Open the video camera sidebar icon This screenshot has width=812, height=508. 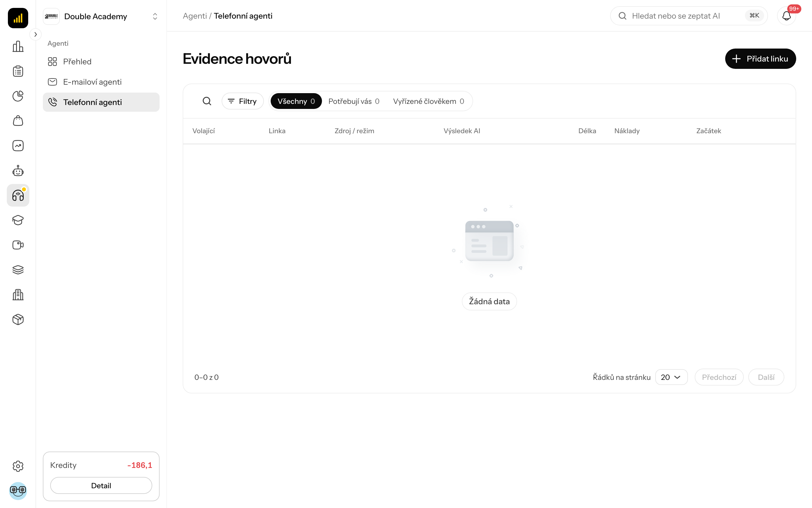coord(18,245)
